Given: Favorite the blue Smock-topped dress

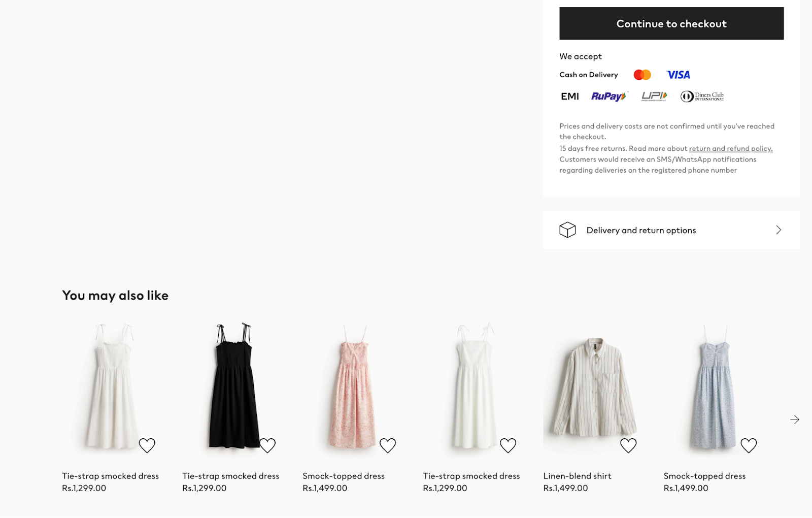Looking at the screenshot, I should 749,445.
